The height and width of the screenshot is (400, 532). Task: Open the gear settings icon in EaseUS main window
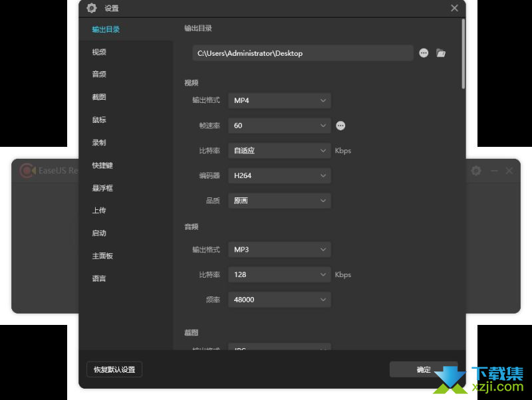point(476,171)
